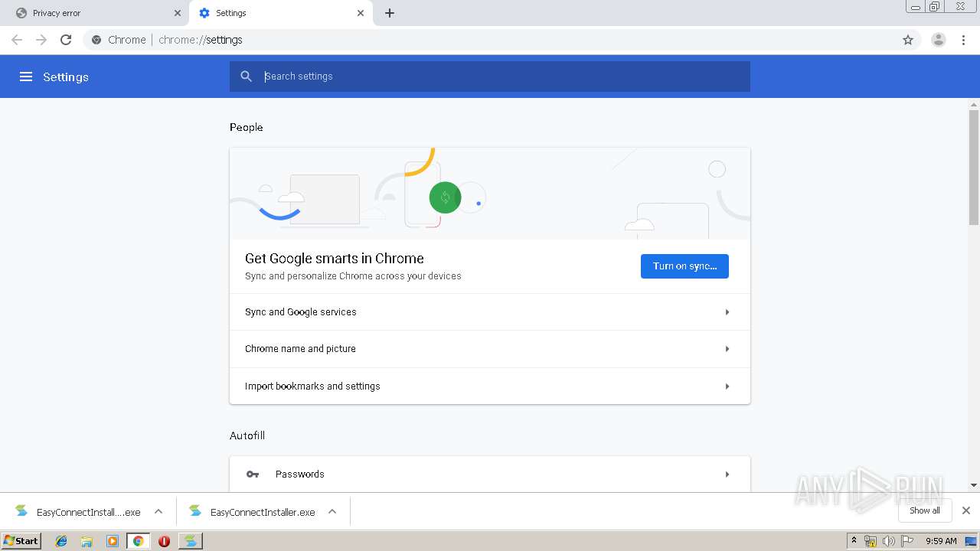Click the Opera taskbar icon
980x551 pixels.
click(x=164, y=541)
